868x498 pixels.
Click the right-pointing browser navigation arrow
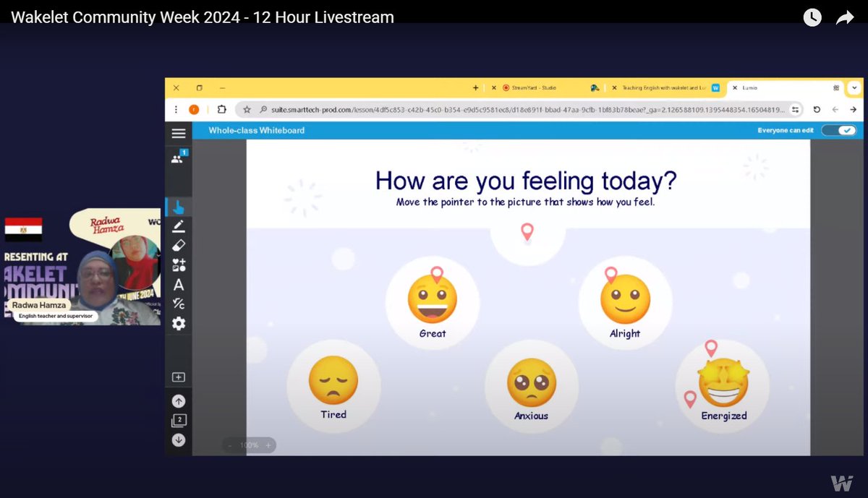pos(854,109)
